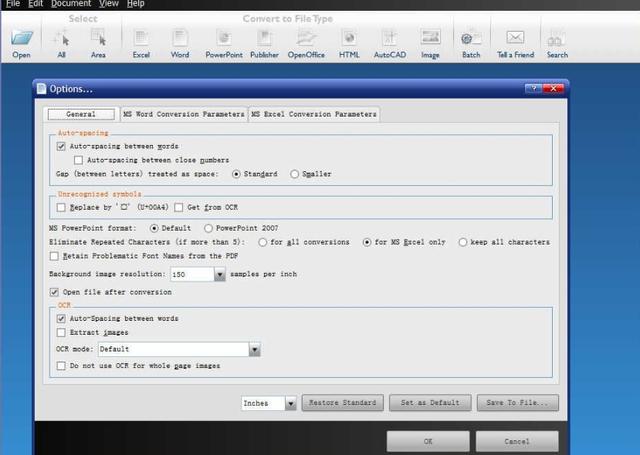Enable Replace by symbol checkbox
Screen dimensions: 640x455
click(x=61, y=207)
